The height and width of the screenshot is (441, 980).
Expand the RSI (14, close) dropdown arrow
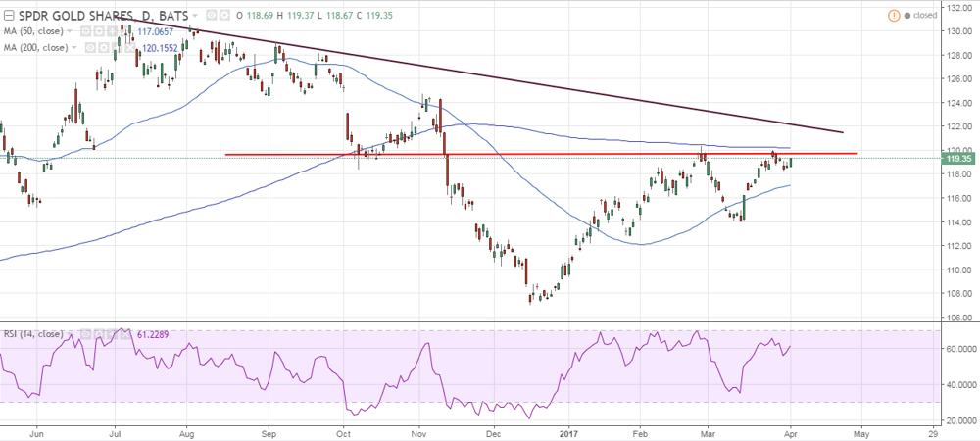pos(69,334)
